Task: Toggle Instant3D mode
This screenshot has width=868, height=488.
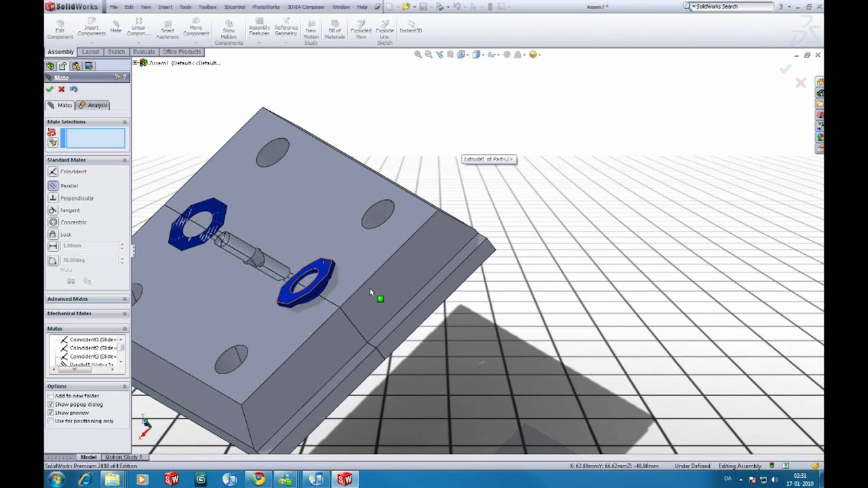Action: coord(411,27)
